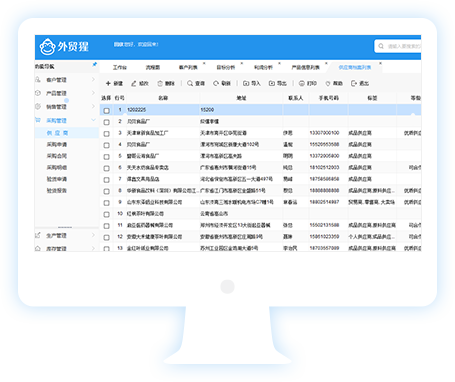Tick the checkbox for row 11
The image size is (455, 382).
click(106, 226)
